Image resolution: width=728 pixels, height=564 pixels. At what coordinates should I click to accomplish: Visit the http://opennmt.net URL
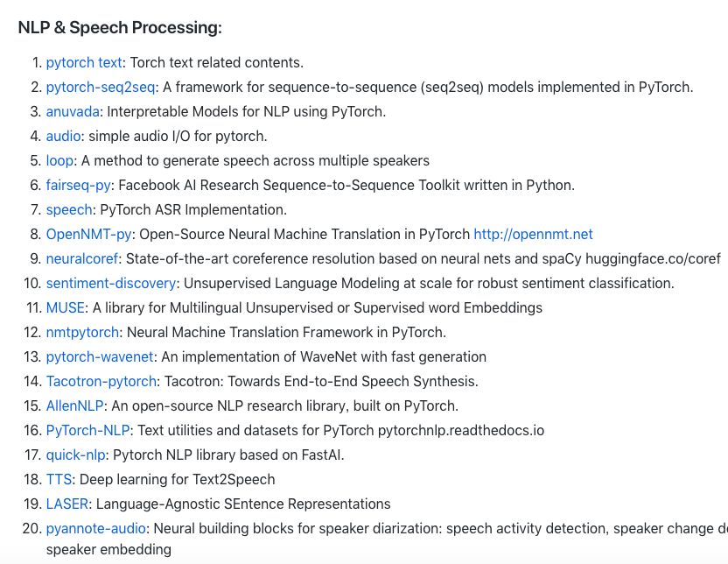click(533, 235)
